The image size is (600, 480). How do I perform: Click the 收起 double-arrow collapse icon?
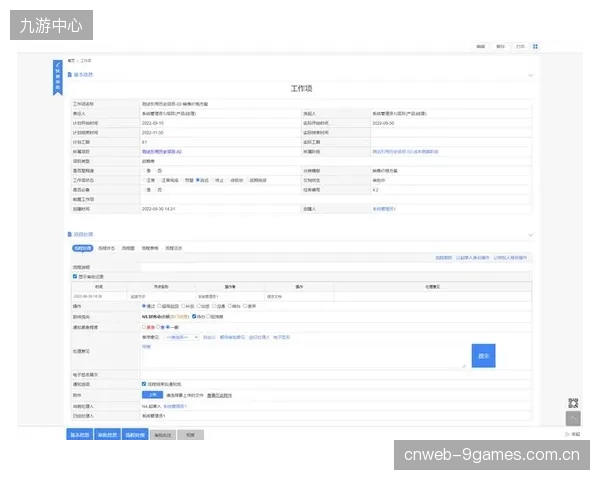pos(567,434)
